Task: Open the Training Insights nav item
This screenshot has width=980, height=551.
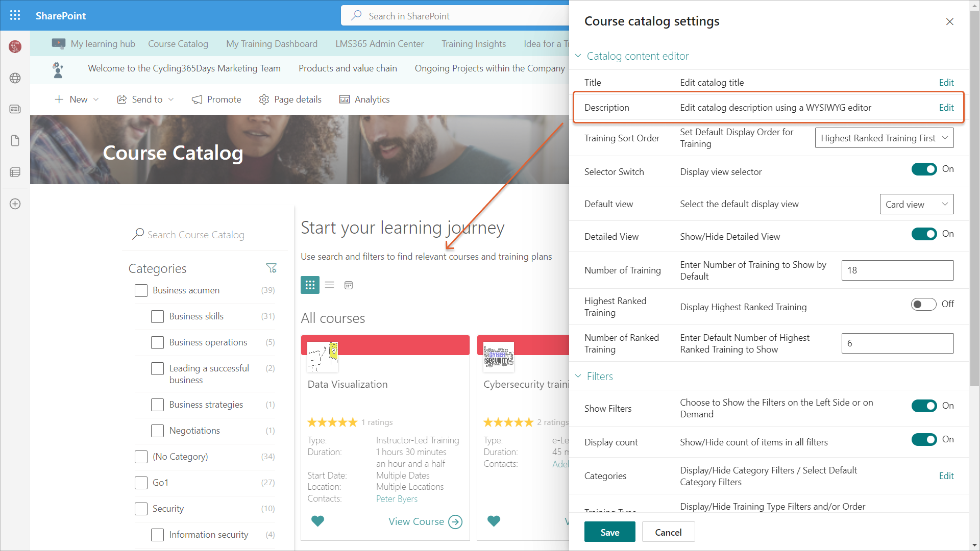Action: (473, 44)
